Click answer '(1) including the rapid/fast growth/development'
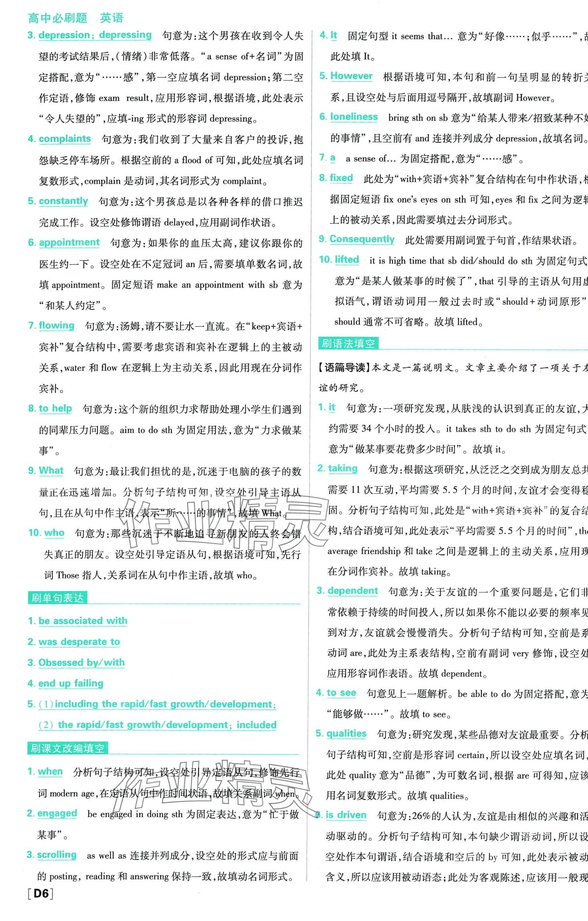The image size is (588, 921). pos(157,704)
